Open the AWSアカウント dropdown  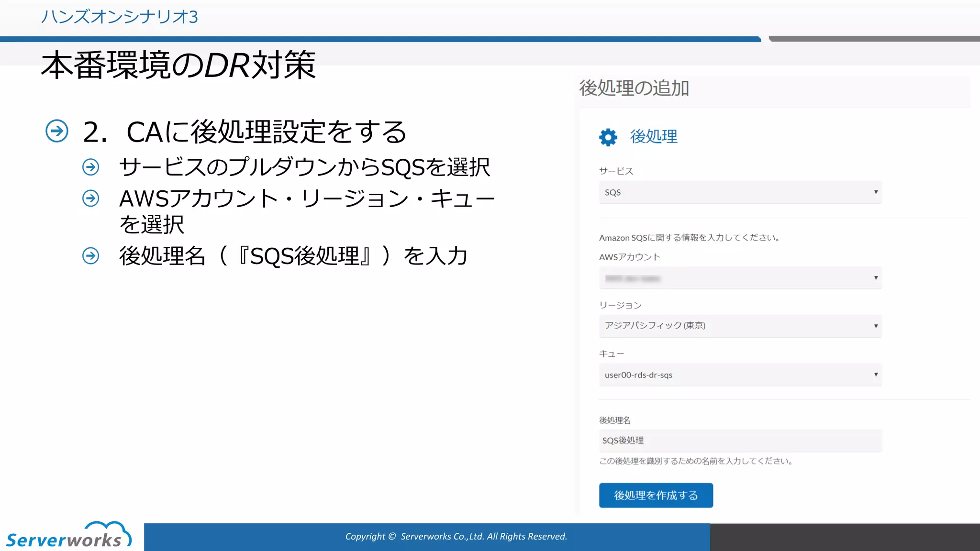[x=740, y=278]
